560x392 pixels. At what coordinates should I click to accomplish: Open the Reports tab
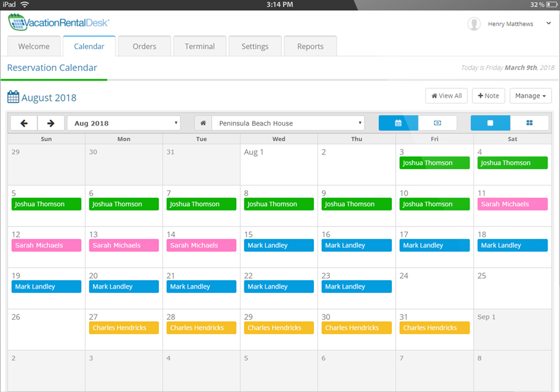(310, 46)
